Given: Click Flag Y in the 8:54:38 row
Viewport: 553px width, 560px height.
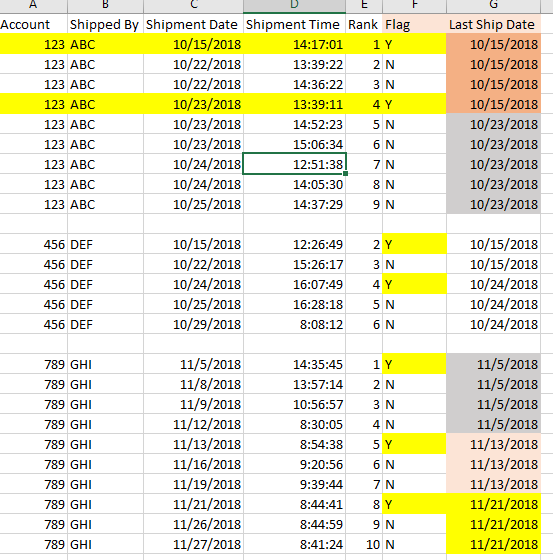Looking at the screenshot, I should click(x=414, y=444).
